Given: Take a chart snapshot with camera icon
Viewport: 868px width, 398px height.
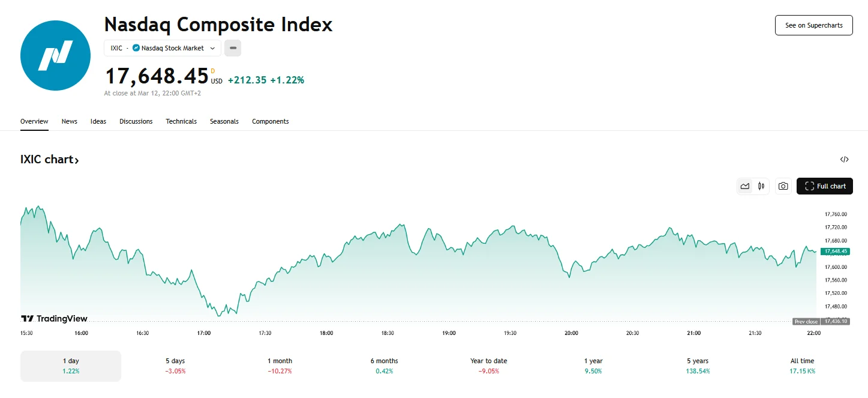Looking at the screenshot, I should click(x=783, y=186).
